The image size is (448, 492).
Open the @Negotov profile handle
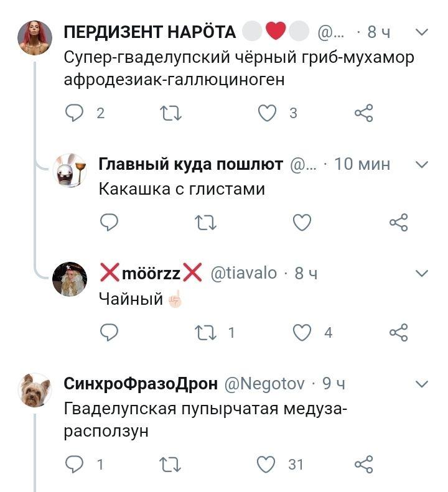click(x=264, y=384)
